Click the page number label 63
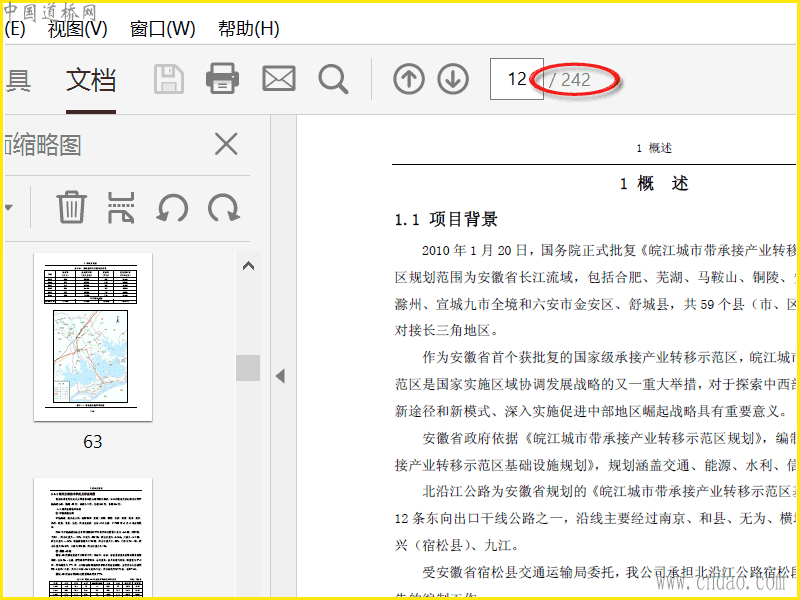Viewport: 800px width, 600px height. click(x=93, y=441)
